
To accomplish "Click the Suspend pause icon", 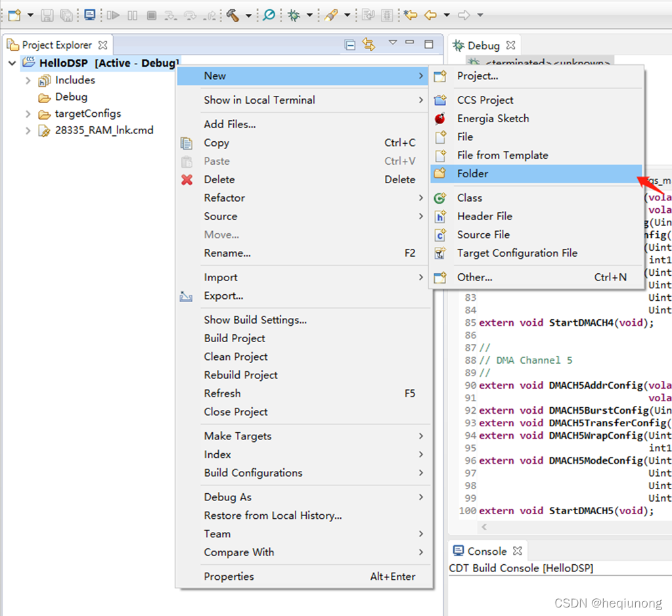I will 133,16.
